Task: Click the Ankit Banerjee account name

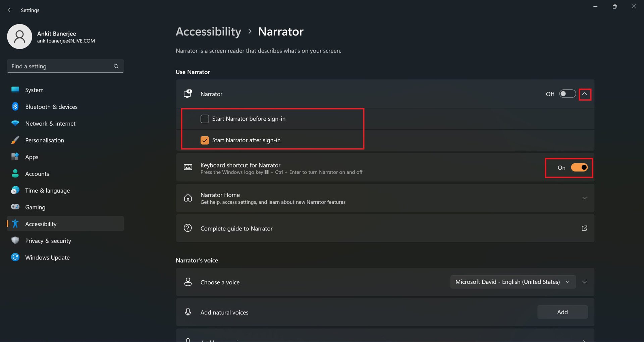Action: point(56,33)
